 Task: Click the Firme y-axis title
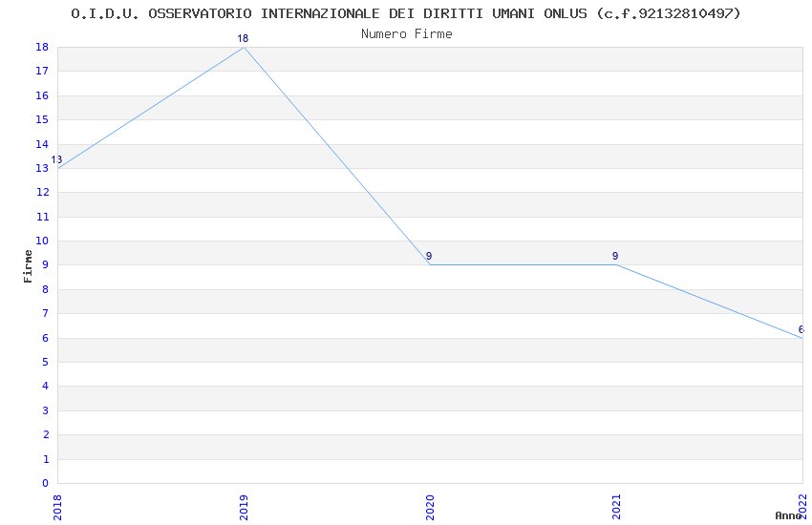click(28, 266)
